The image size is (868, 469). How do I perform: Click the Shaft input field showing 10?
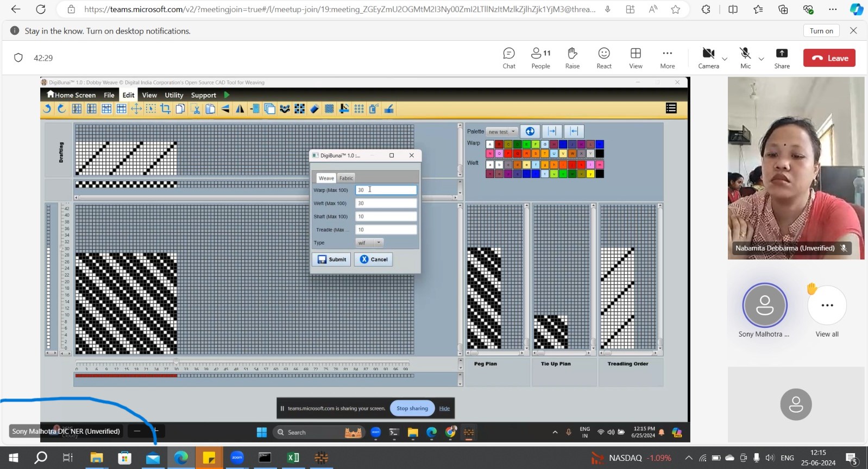pyautogui.click(x=386, y=216)
